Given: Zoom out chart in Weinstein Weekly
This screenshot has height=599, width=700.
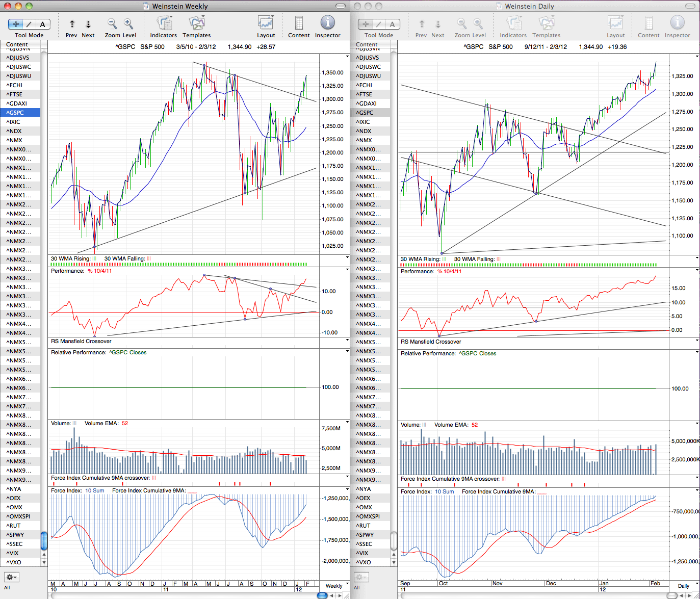Looking at the screenshot, I should (112, 23).
